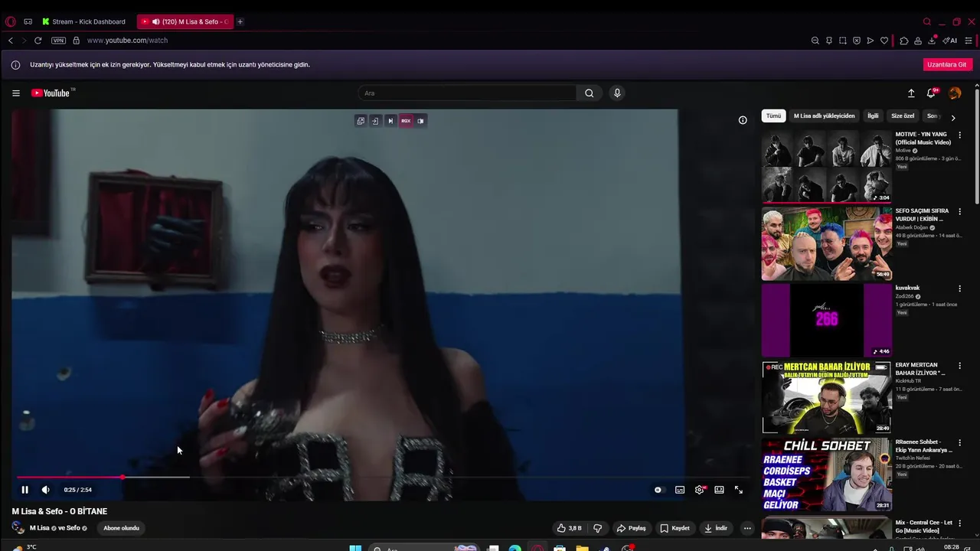The image size is (980, 551).
Task: Open the create/upload video icon
Action: click(911, 93)
